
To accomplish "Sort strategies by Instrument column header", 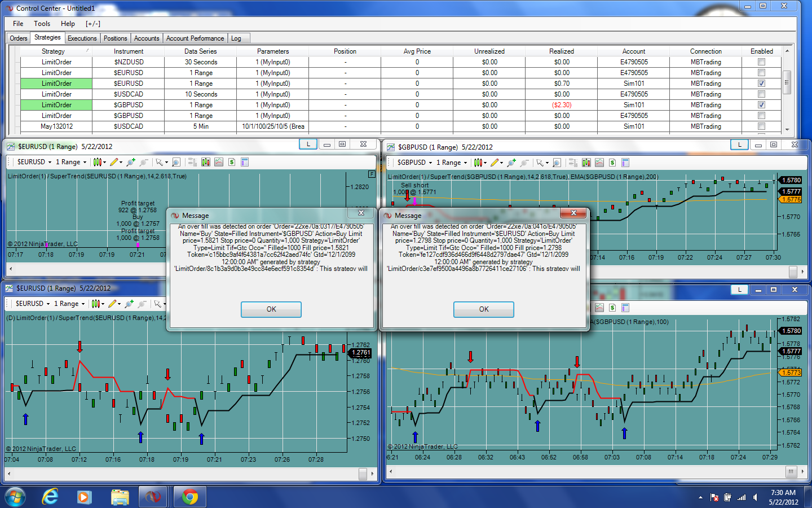I will pyautogui.click(x=129, y=51).
